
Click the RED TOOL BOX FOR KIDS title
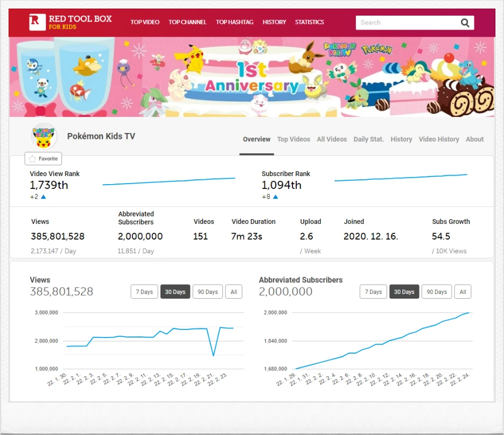tap(80, 22)
